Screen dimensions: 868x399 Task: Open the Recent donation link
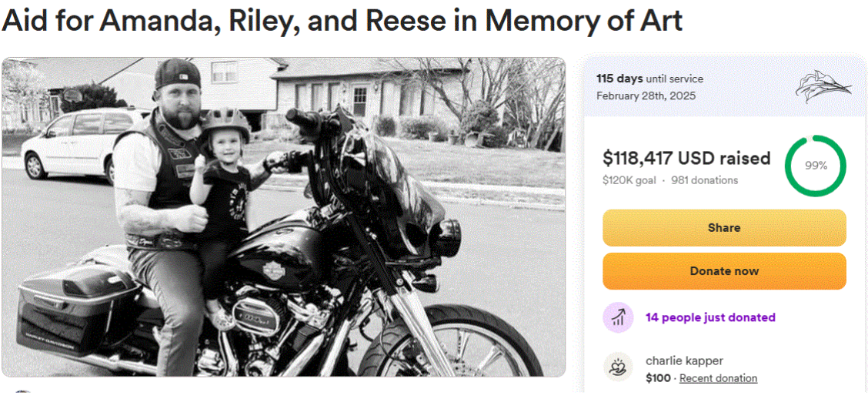click(x=718, y=378)
